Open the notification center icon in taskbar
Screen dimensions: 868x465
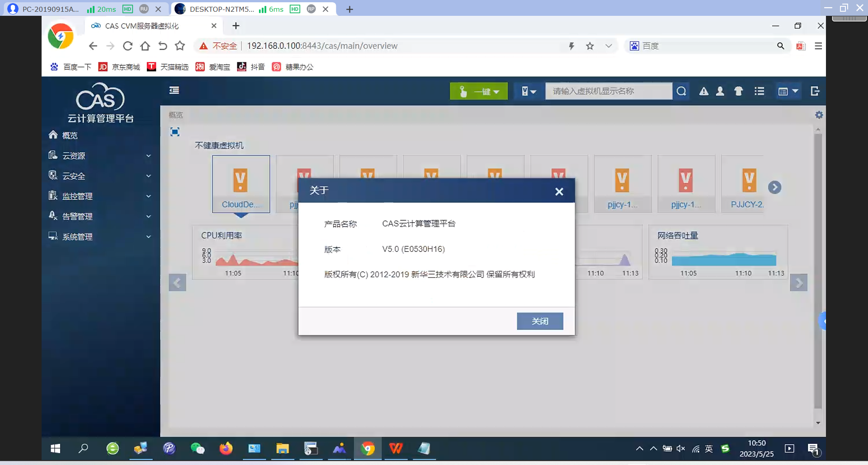(x=813, y=449)
